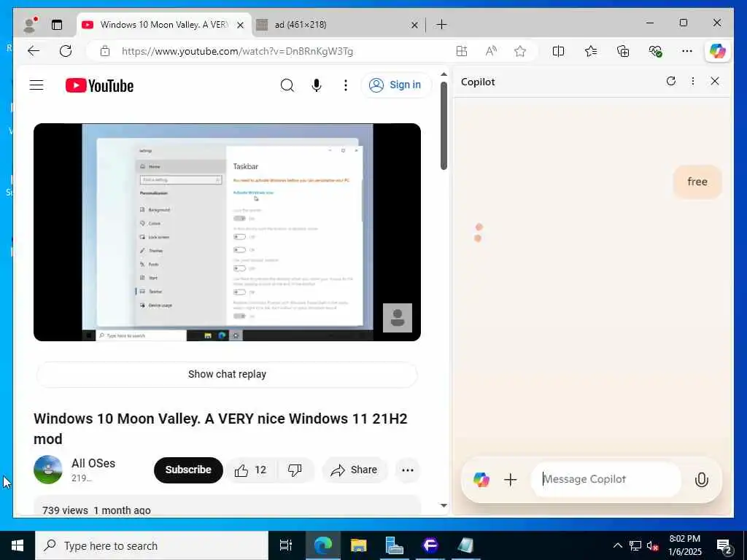Viewport: 747px width, 560px height.
Task: Open YouTube settings three-dot menu
Action: (x=346, y=85)
